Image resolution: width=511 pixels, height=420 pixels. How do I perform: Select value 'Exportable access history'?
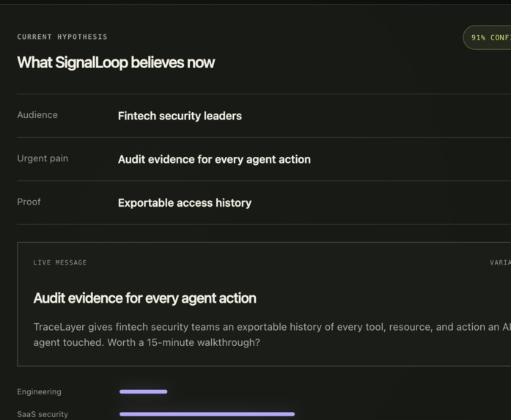185,203
